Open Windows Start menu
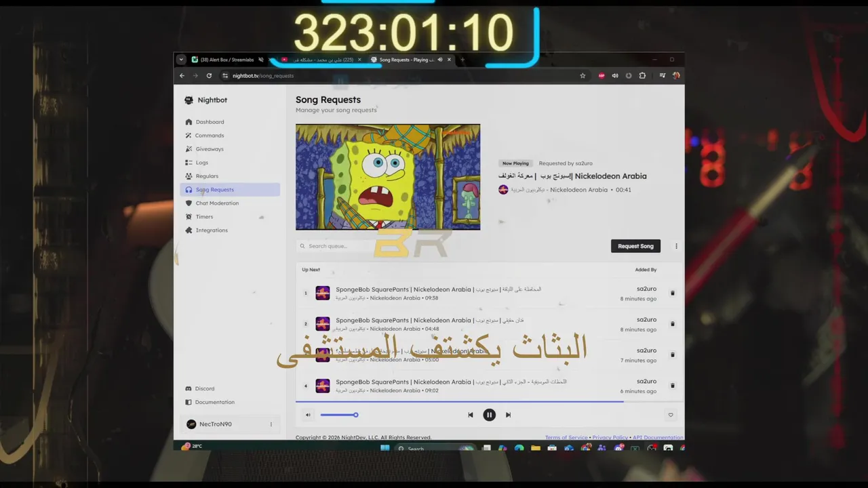Screen dimensions: 868x488 pyautogui.click(x=385, y=448)
